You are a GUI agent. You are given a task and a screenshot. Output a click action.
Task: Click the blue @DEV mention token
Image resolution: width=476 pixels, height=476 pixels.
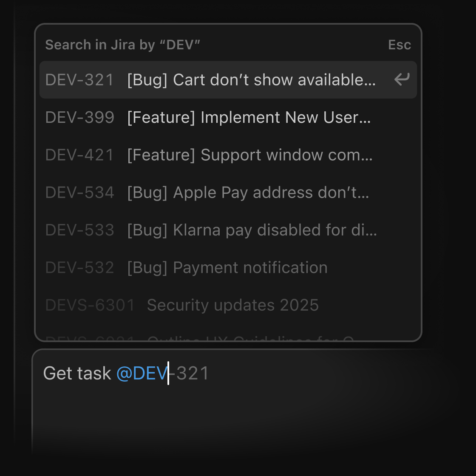point(142,373)
